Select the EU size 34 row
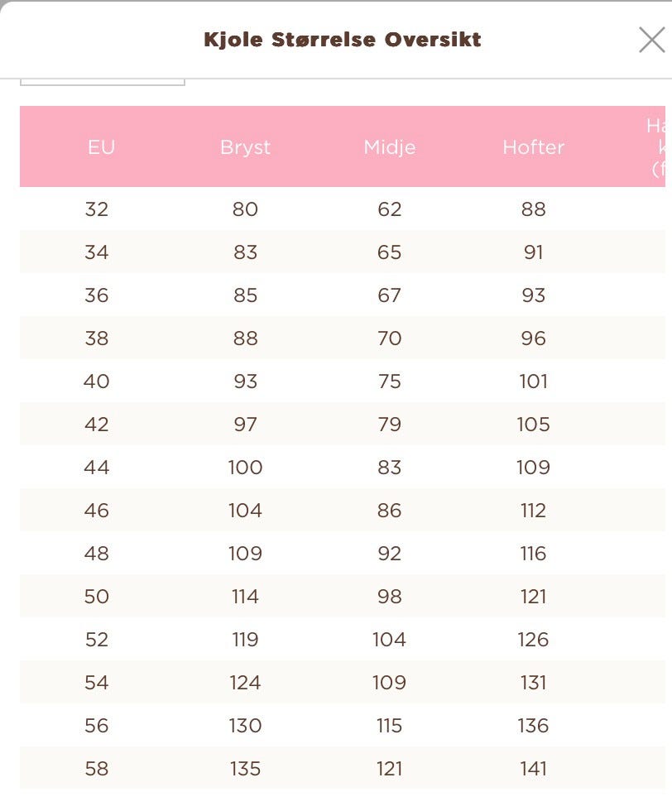The image size is (672, 811). pos(343,252)
